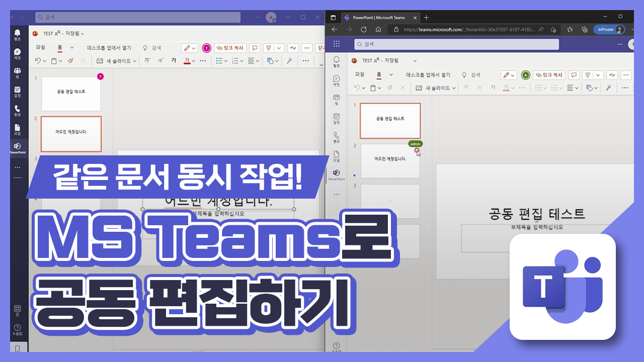Viewport: 644px width, 362px height.
Task: Add page to favorites star in Edge
Action: pyautogui.click(x=554, y=30)
